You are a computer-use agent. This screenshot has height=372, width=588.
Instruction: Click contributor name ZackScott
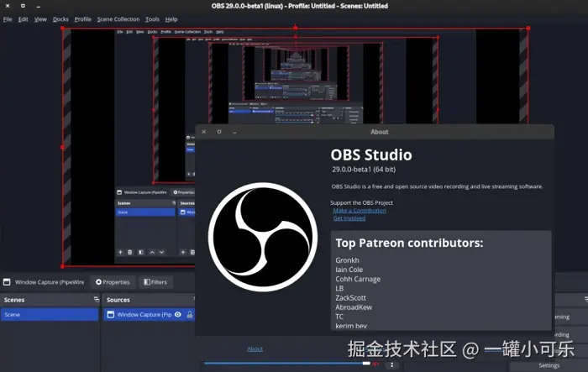click(350, 298)
